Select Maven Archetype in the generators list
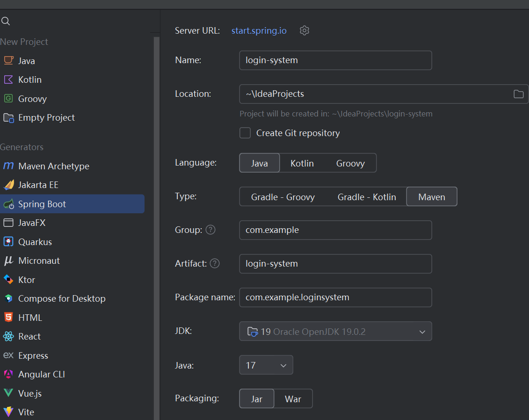Image resolution: width=529 pixels, height=420 pixels. coord(53,166)
